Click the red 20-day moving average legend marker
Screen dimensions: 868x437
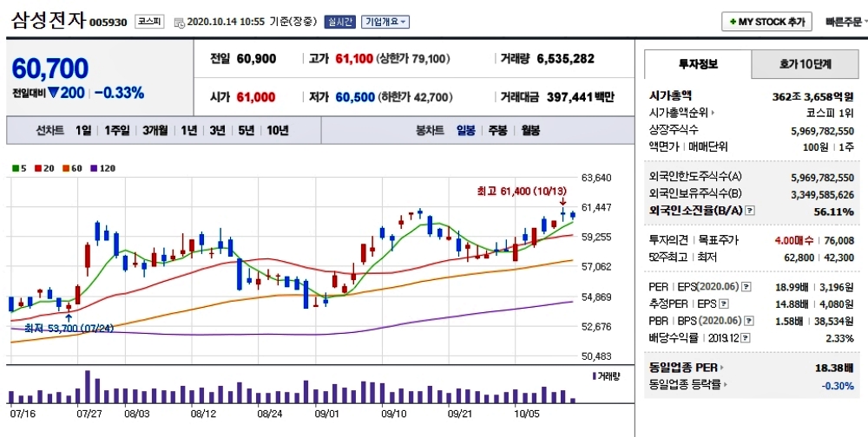pyautogui.click(x=37, y=168)
